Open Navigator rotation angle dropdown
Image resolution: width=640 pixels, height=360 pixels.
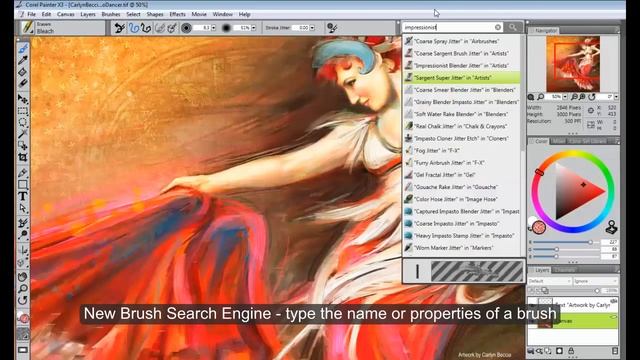tap(616, 97)
